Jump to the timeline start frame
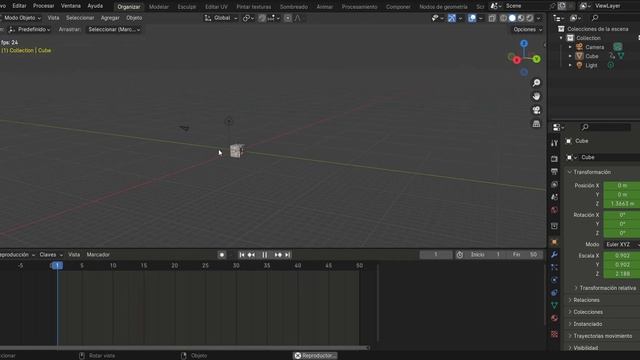 click(242, 255)
